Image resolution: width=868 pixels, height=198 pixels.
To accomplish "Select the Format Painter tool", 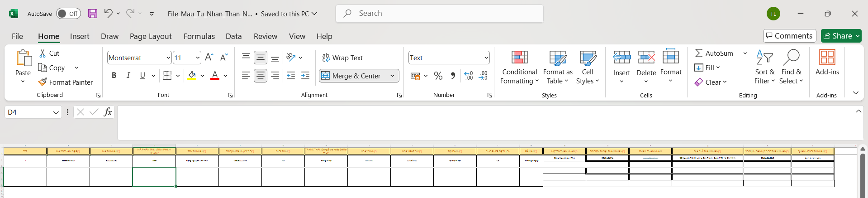I will pyautogui.click(x=66, y=82).
